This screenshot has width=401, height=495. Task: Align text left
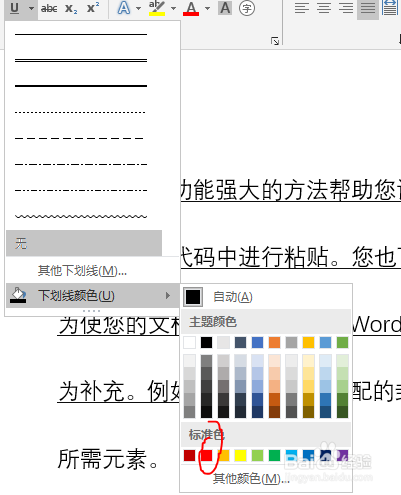coord(302,8)
